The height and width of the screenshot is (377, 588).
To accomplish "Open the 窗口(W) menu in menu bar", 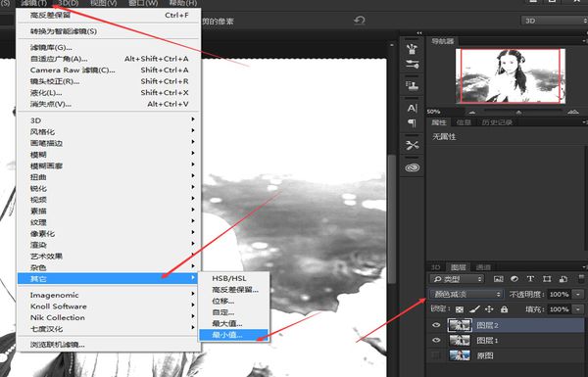I will tap(143, 3).
